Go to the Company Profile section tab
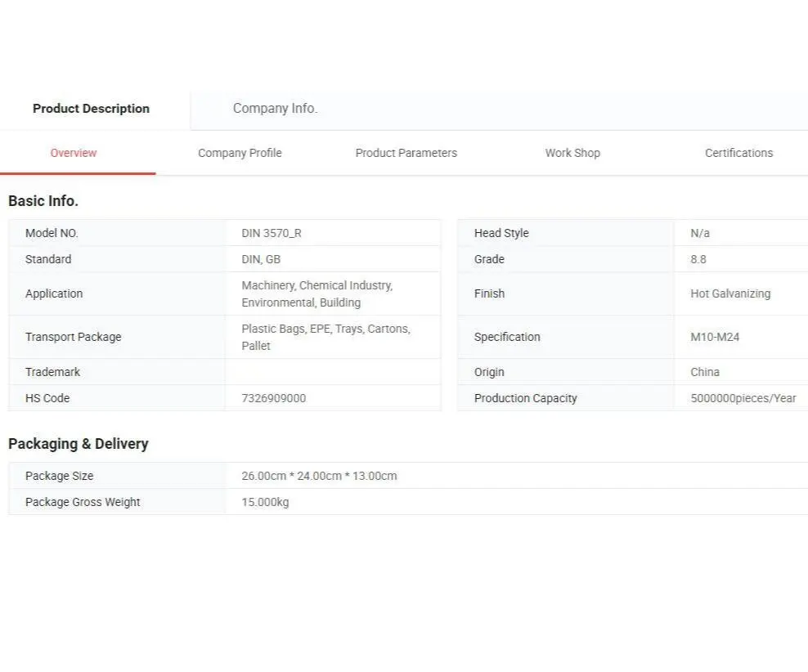Image resolution: width=808 pixels, height=672 pixels. (x=240, y=153)
